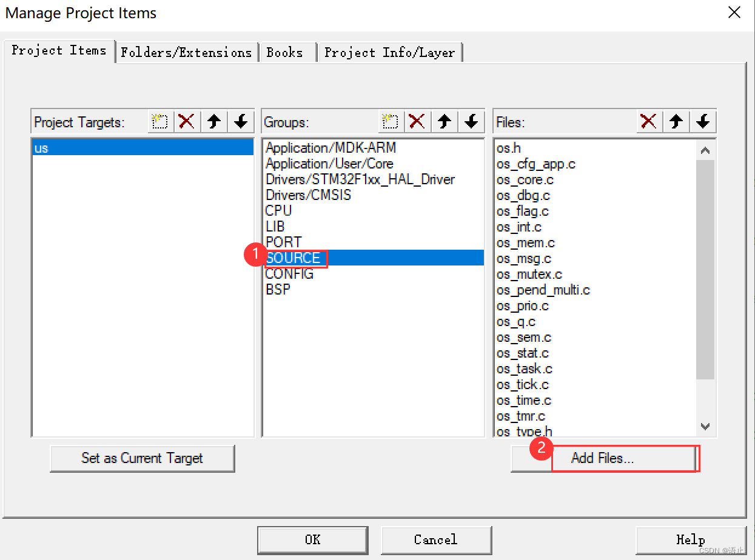This screenshot has height=560, width=755.
Task: Open the Books tab
Action: [x=287, y=52]
